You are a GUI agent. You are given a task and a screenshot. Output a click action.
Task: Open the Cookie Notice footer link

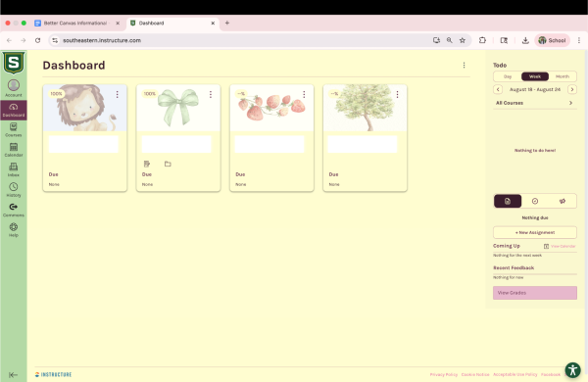tap(475, 374)
